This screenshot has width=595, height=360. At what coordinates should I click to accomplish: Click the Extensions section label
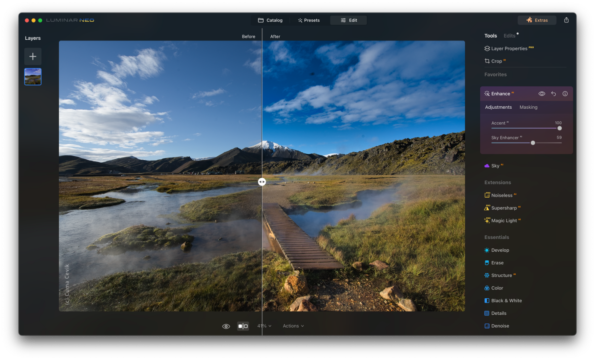point(497,182)
